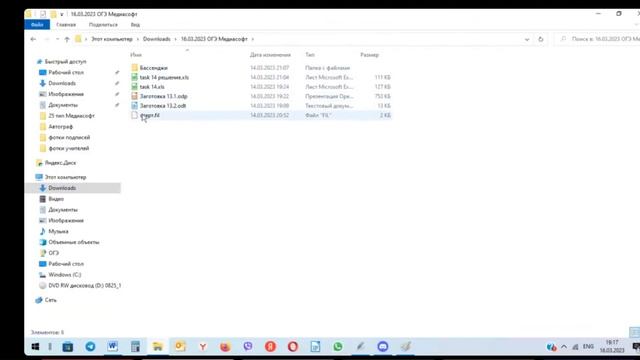
Task: Open Windows Start menu
Action: [35, 347]
